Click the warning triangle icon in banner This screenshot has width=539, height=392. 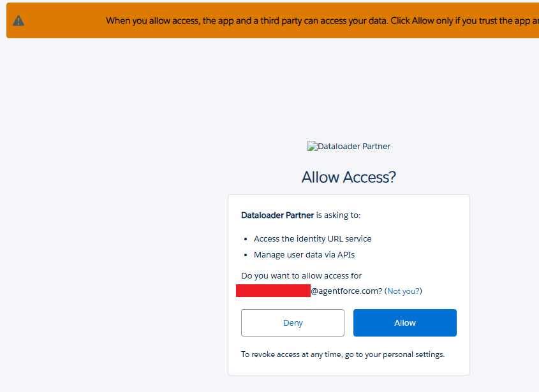[x=18, y=20]
